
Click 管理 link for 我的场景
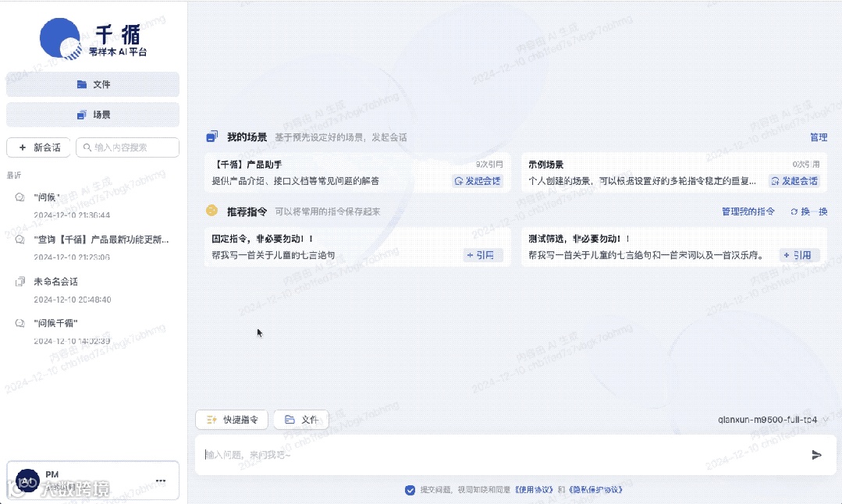click(819, 137)
